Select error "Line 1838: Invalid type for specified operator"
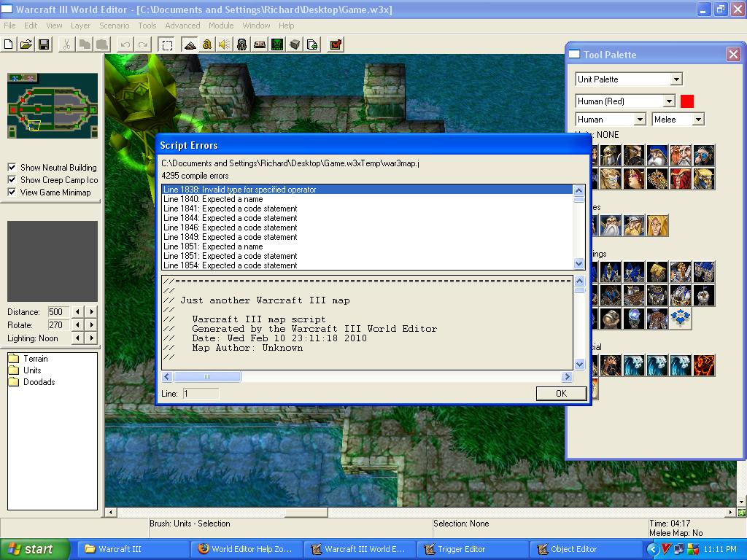The width and height of the screenshot is (747, 560). (x=367, y=190)
